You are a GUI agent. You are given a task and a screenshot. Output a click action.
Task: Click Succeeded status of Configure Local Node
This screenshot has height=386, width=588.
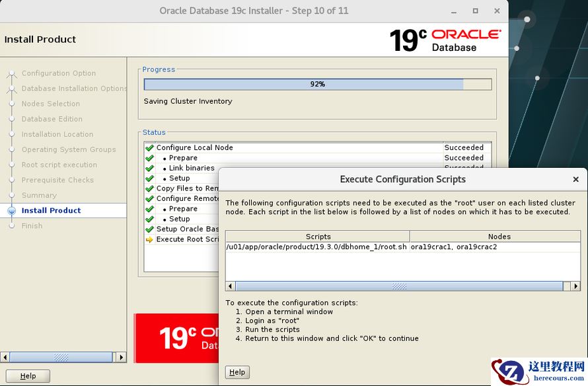click(x=464, y=147)
